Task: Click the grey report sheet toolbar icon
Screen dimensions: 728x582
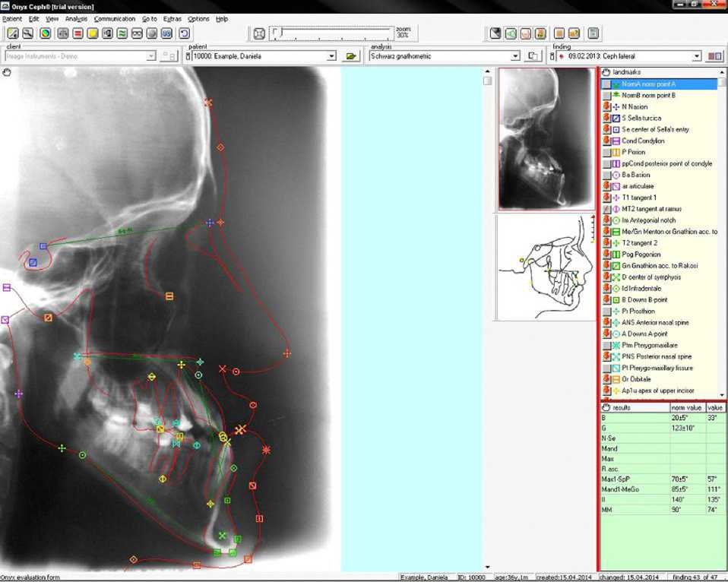Action: coord(593,33)
